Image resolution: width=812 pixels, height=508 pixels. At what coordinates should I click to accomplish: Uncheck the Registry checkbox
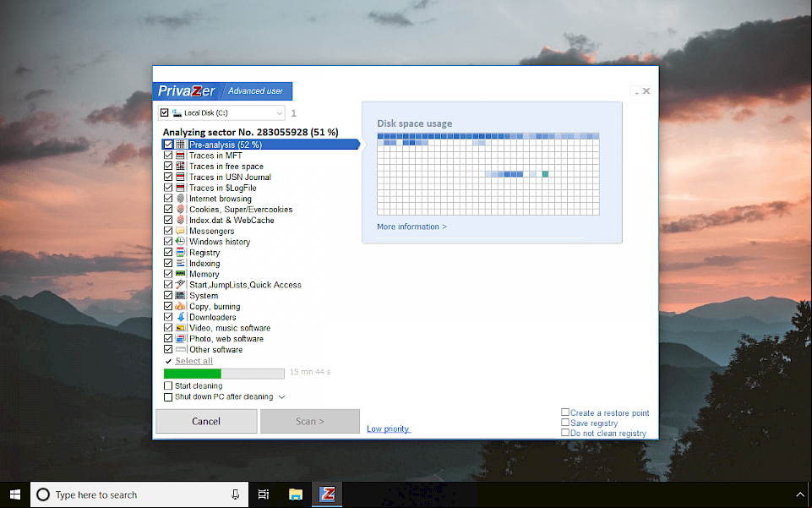pos(168,252)
